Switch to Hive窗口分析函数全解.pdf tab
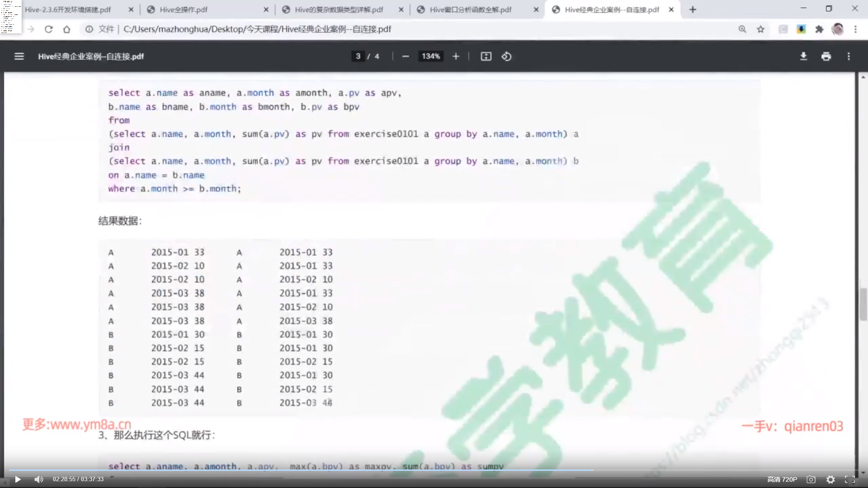This screenshot has height=488, width=868. (470, 9)
